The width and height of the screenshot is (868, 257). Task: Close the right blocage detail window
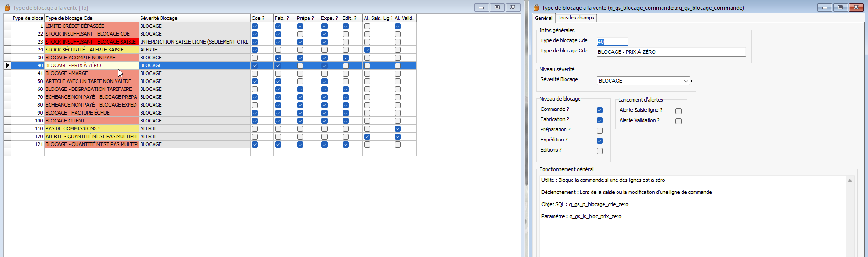856,7
